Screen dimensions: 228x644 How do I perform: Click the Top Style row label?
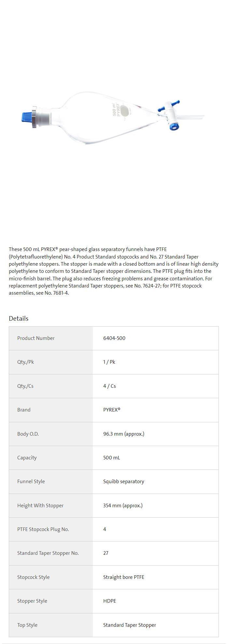coord(27,625)
